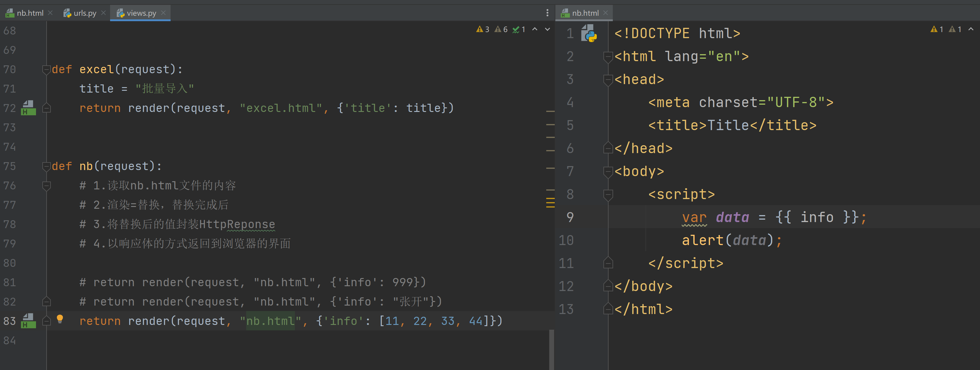Click the "excel.html" string on line 72

tap(281, 108)
